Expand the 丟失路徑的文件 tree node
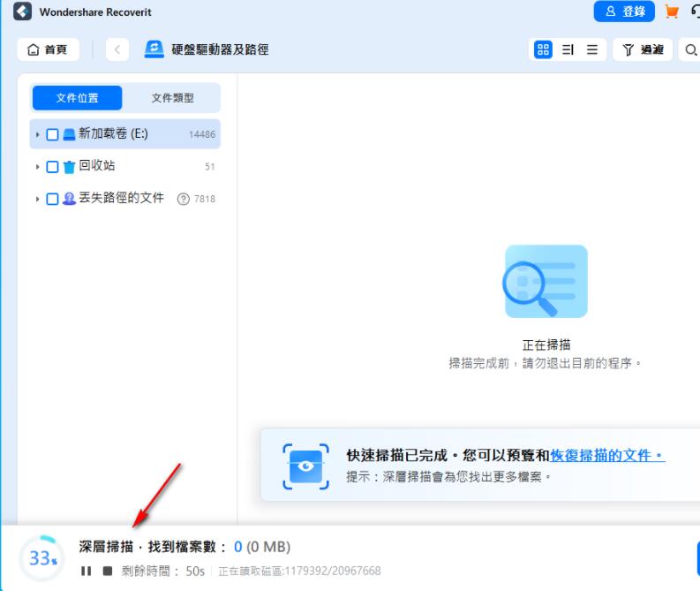This screenshot has height=591, width=700. (37, 199)
